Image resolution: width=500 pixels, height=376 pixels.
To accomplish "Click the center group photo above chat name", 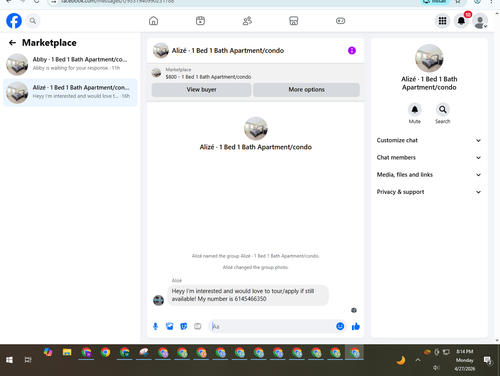I will coord(256,129).
